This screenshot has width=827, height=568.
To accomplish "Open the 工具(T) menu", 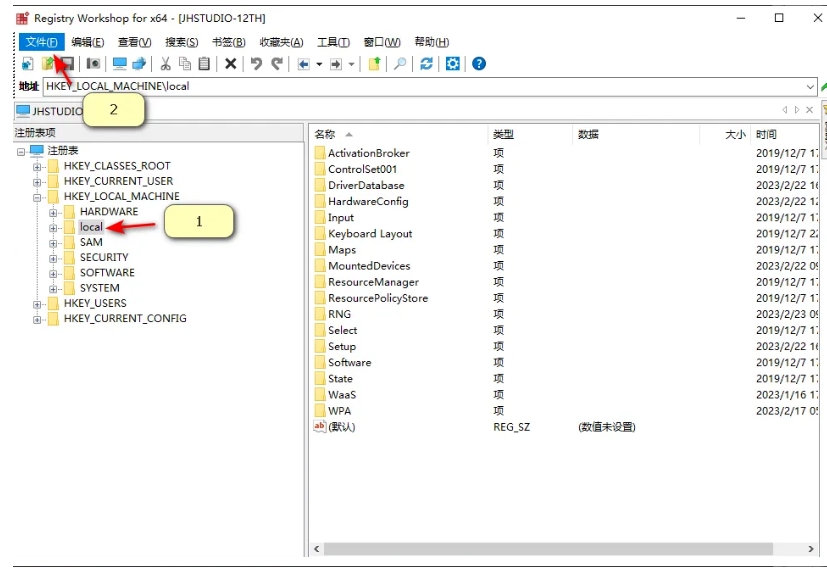I will [x=333, y=42].
